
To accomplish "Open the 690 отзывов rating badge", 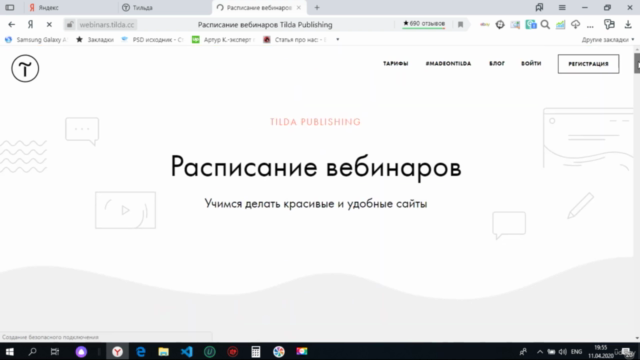I will click(x=424, y=24).
